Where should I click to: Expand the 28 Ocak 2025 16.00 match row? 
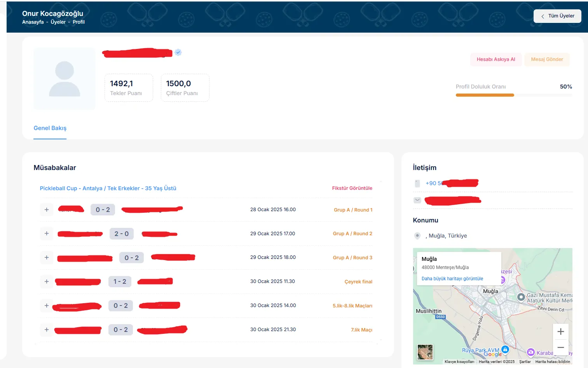[47, 210]
